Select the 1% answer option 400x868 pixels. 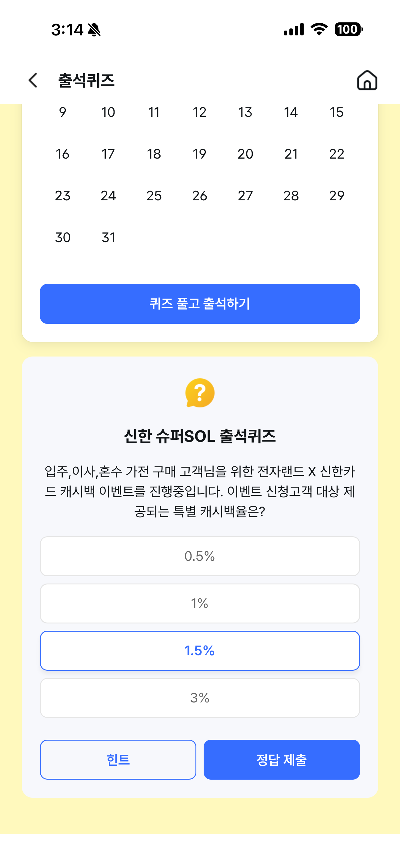tap(200, 603)
